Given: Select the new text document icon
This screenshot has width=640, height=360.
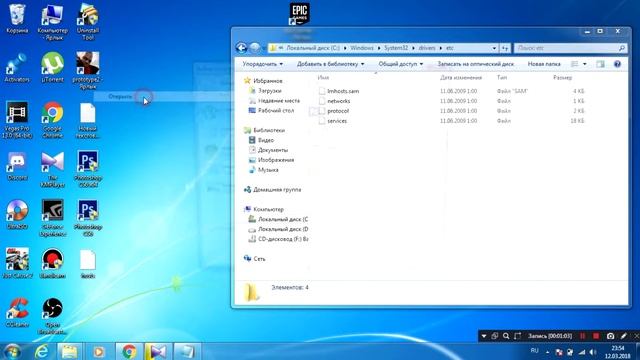Looking at the screenshot, I should 87,120.
